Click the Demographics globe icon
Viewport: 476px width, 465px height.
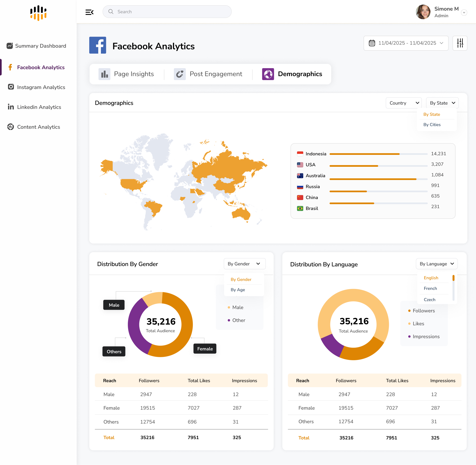click(x=268, y=74)
